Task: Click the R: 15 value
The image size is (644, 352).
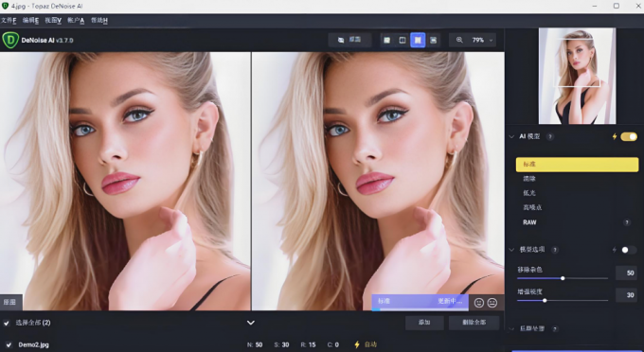Action: pos(308,344)
